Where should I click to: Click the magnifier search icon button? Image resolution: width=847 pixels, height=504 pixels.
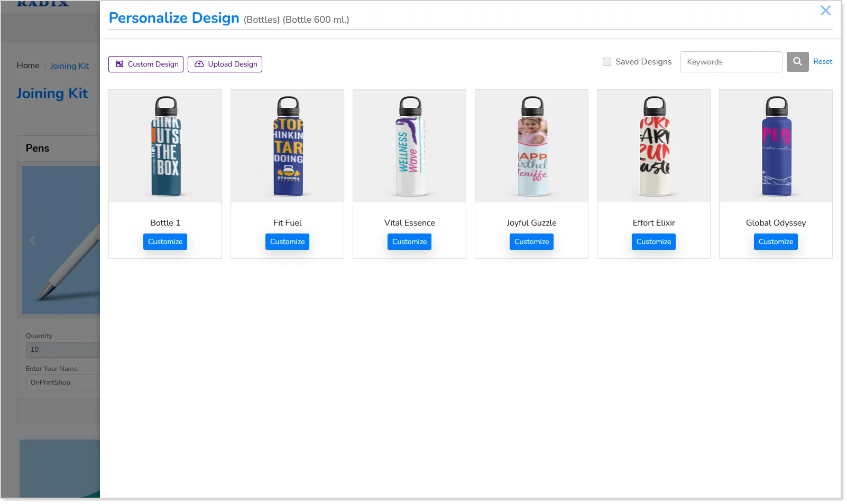[797, 62]
